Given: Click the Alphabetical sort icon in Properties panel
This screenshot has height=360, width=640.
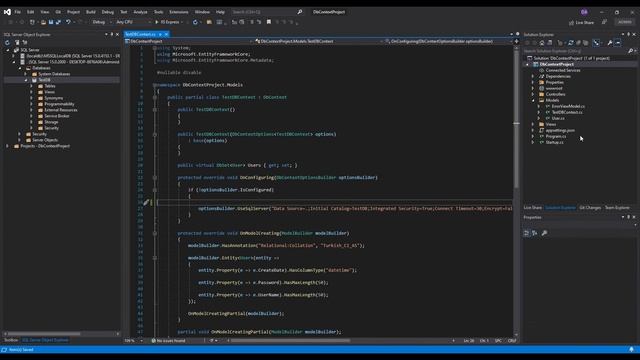Looking at the screenshot, I should [535, 233].
